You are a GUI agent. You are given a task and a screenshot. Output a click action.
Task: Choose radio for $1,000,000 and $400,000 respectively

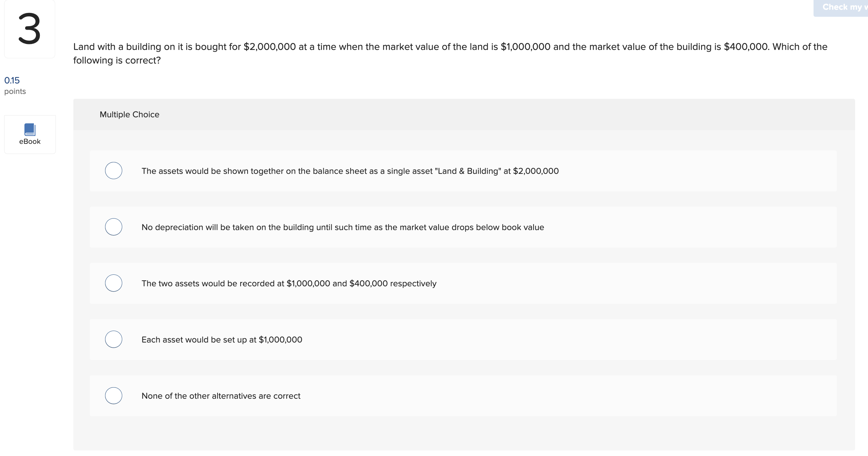click(113, 283)
